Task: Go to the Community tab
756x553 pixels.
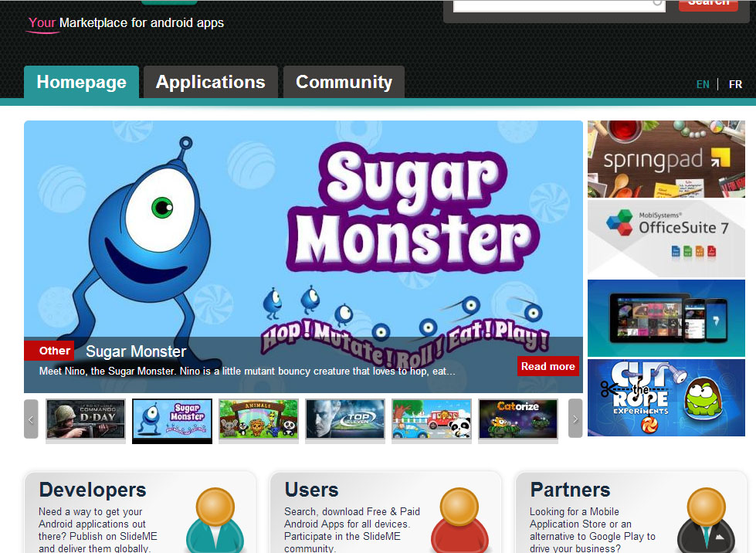Action: [344, 83]
